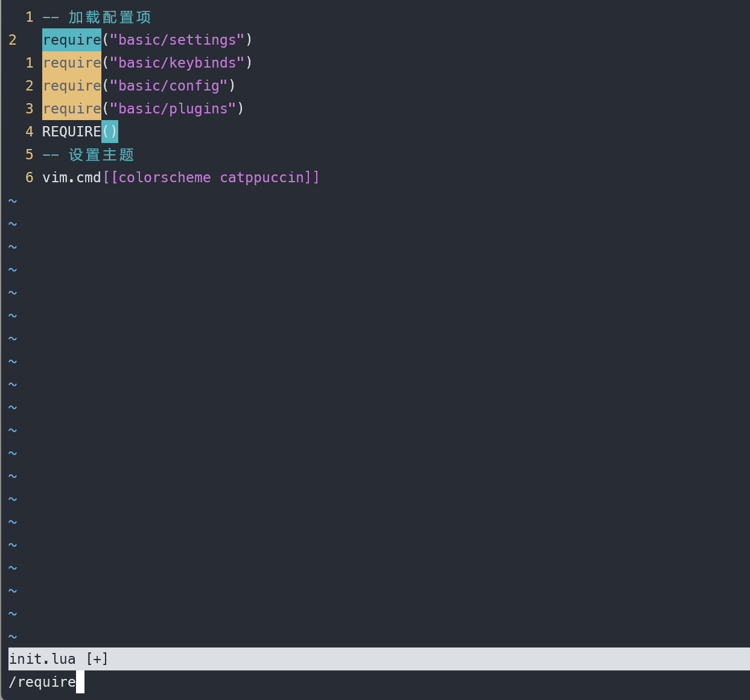Click the highlighted require before "basic/settings"
Viewport: 750px width, 700px height.
pyautogui.click(x=72, y=40)
